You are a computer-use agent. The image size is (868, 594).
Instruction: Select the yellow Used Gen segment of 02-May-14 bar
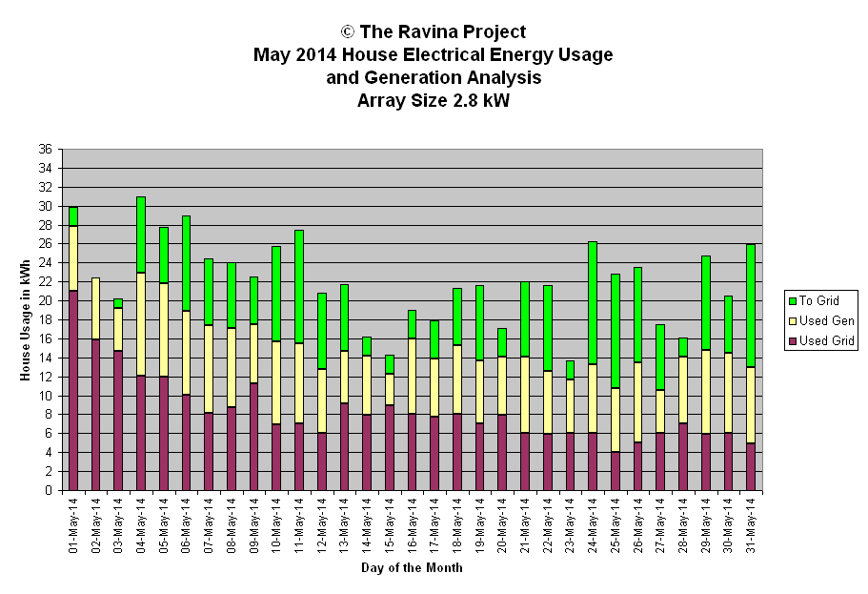point(96,309)
